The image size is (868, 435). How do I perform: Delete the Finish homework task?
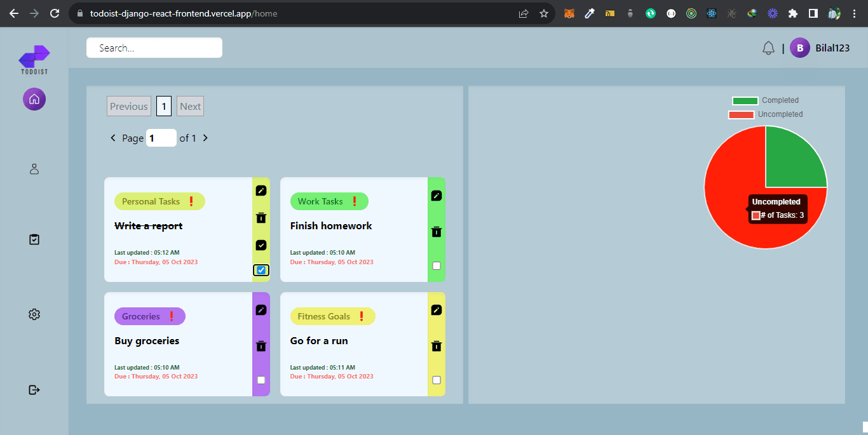(437, 232)
